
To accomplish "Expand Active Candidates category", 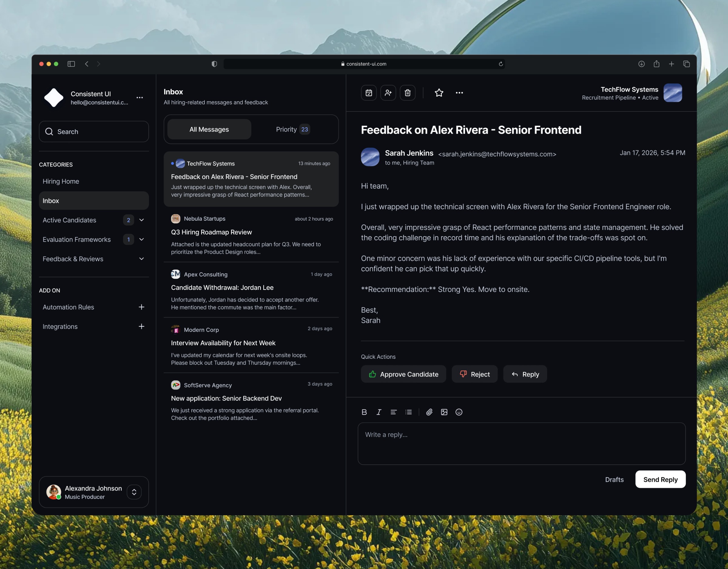I will point(141,220).
